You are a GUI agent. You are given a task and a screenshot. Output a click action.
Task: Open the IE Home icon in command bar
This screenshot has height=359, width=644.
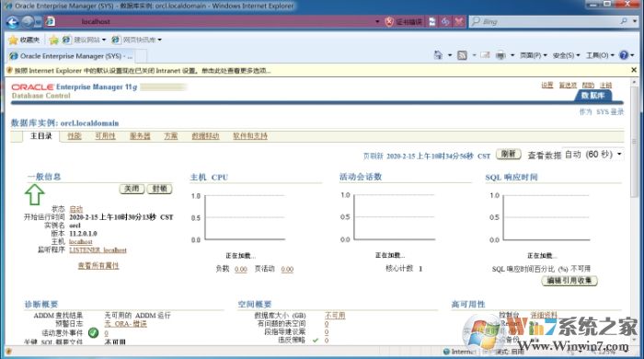(438, 55)
